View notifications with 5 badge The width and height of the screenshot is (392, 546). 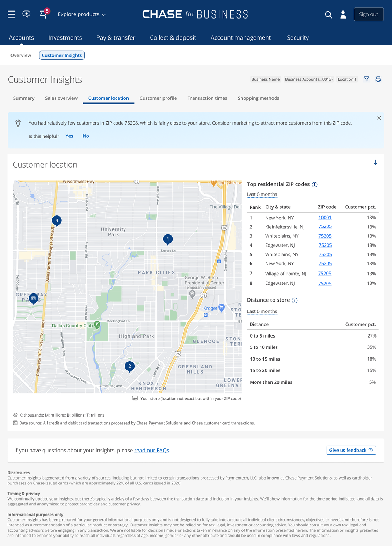pyautogui.click(x=44, y=14)
